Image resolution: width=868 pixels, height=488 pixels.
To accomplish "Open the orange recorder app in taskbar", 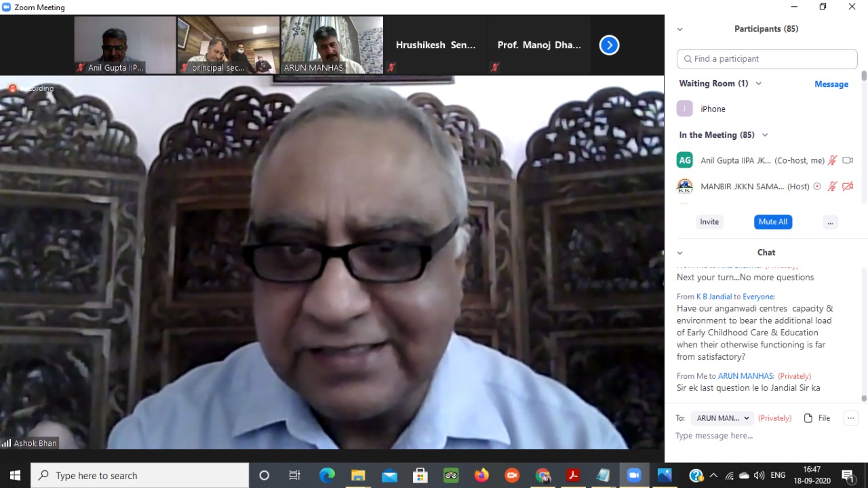I will tap(512, 475).
